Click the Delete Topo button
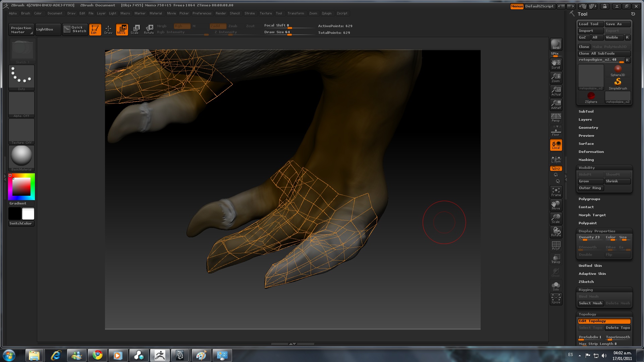644x362 pixels. point(618,328)
